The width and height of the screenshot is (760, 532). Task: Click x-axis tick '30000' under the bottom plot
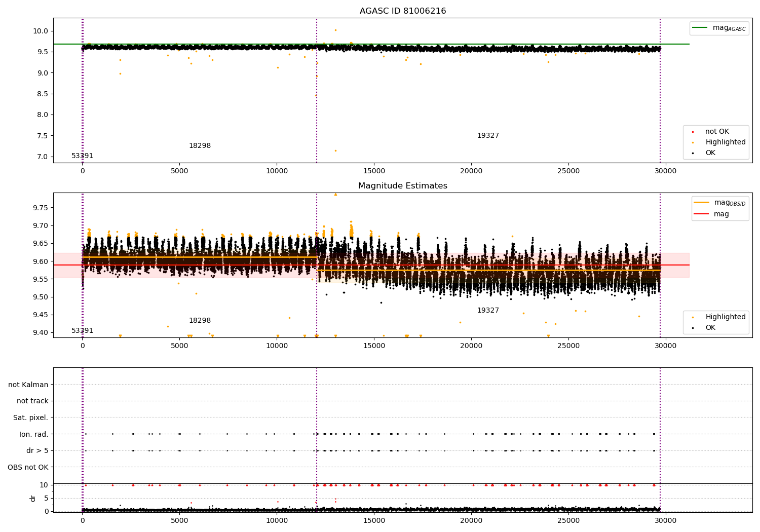pyautogui.click(x=666, y=521)
